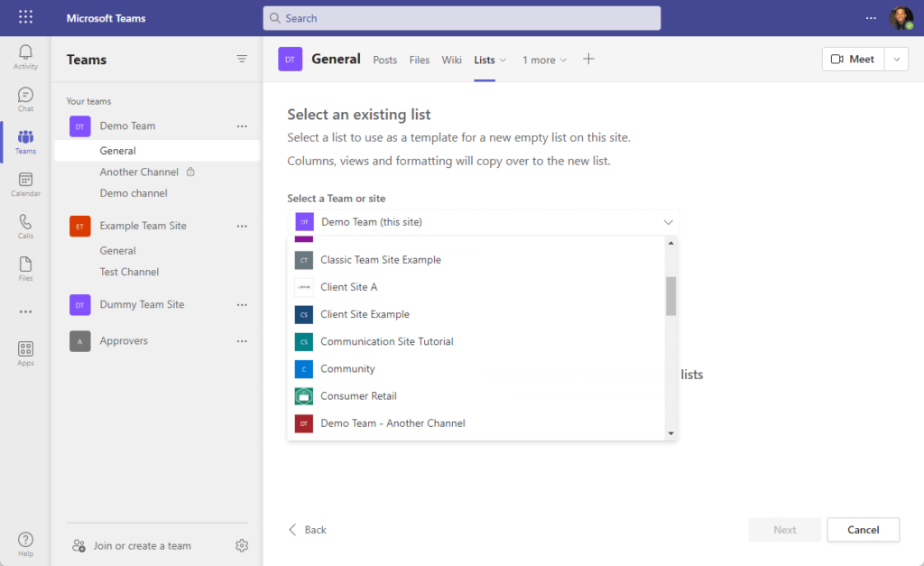Choose Community site option
924x566 pixels.
point(476,369)
